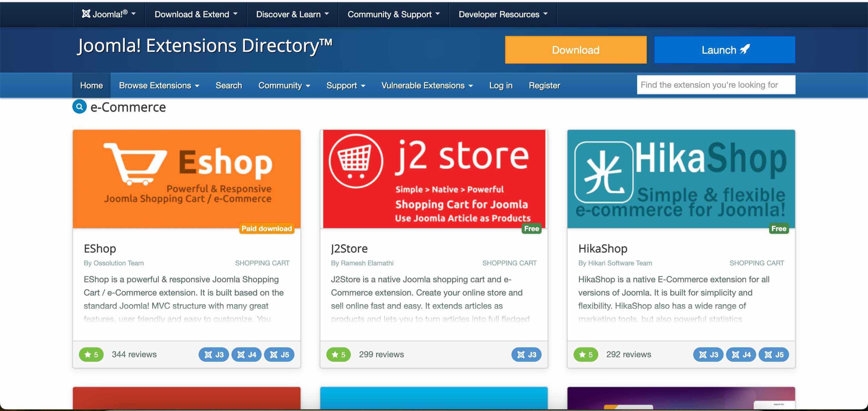Viewport: 868px width, 411px height.
Task: Click the Eshop orange banner image
Action: (x=187, y=179)
